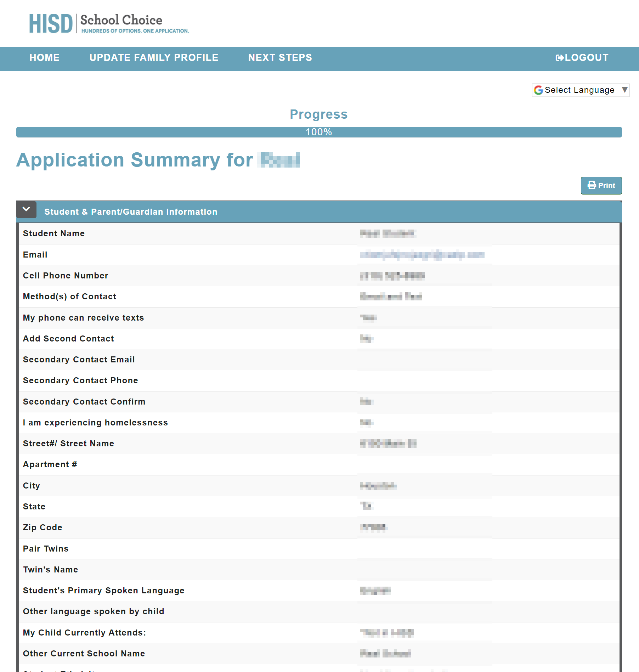This screenshot has height=672, width=639.
Task: Click the 100% progress bar
Action: pyautogui.click(x=319, y=132)
